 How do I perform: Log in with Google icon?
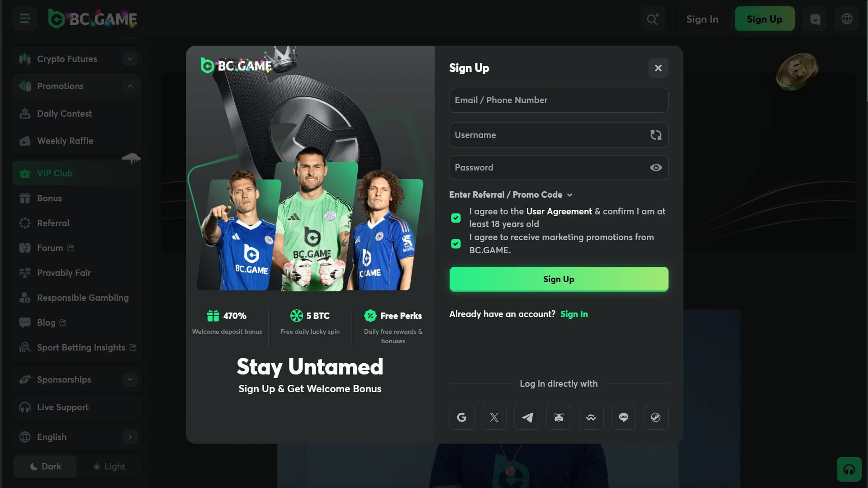(462, 417)
